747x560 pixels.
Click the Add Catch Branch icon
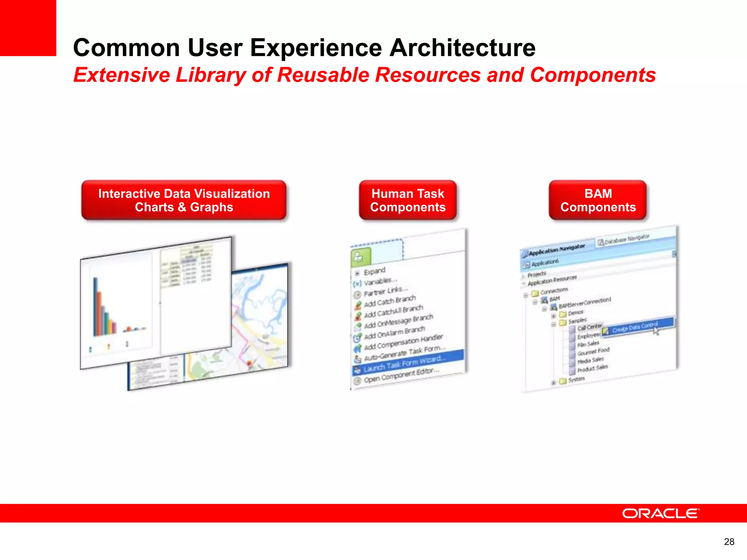click(x=358, y=306)
